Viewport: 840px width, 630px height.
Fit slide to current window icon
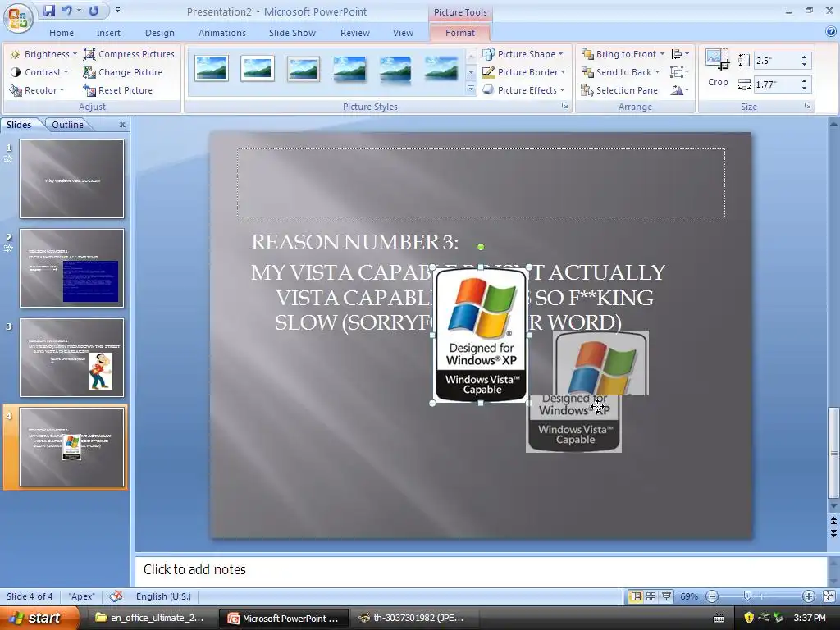point(829,596)
